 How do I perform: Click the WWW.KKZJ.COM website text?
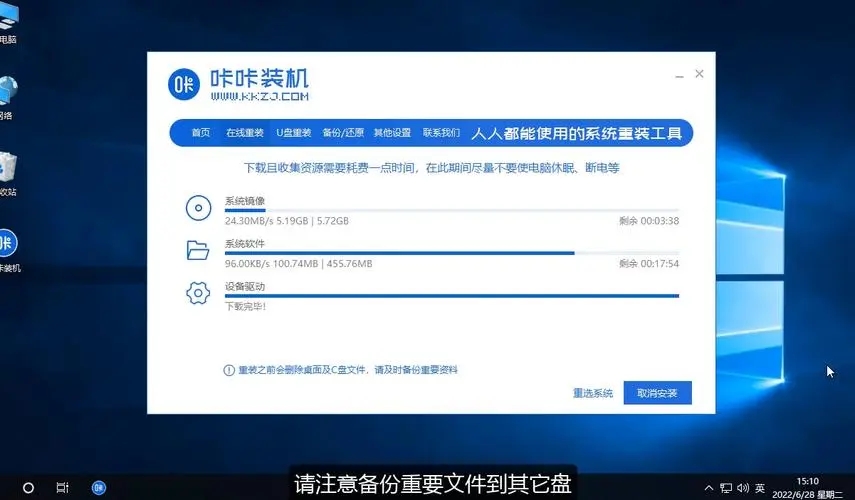click(x=260, y=97)
